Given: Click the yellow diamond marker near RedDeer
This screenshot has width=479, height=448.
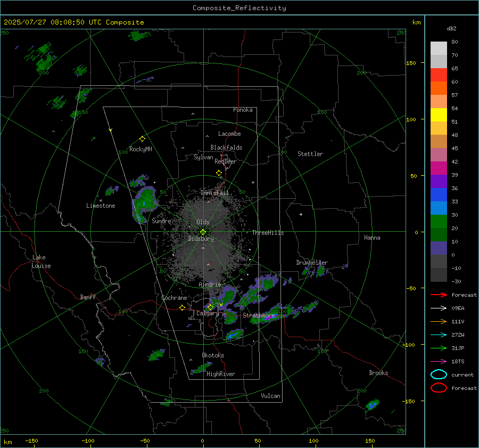Looking at the screenshot, I should 219,173.
